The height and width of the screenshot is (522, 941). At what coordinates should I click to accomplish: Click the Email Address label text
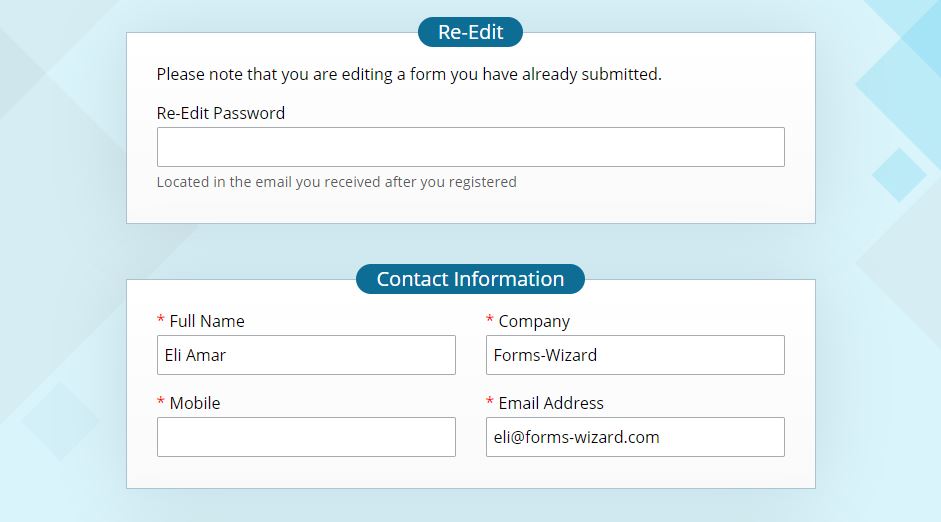click(x=551, y=403)
